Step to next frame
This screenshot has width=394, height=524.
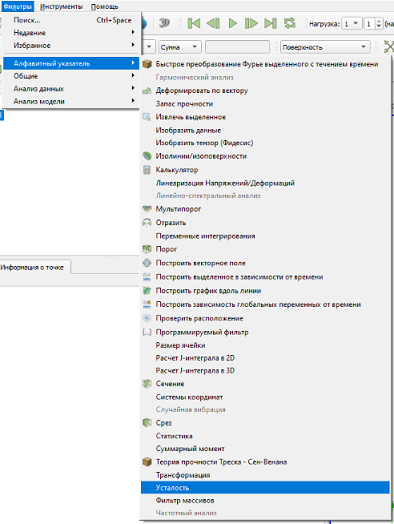tap(251, 23)
